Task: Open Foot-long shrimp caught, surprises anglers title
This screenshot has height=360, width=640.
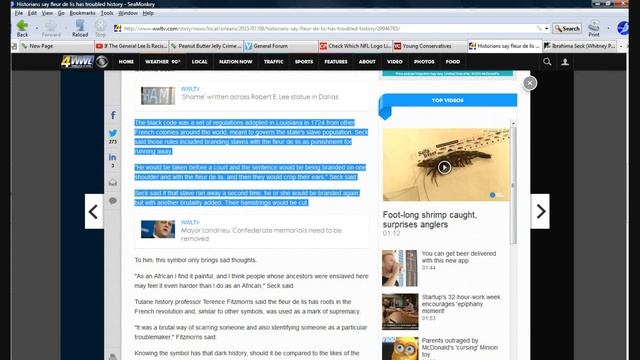Action: (429, 220)
